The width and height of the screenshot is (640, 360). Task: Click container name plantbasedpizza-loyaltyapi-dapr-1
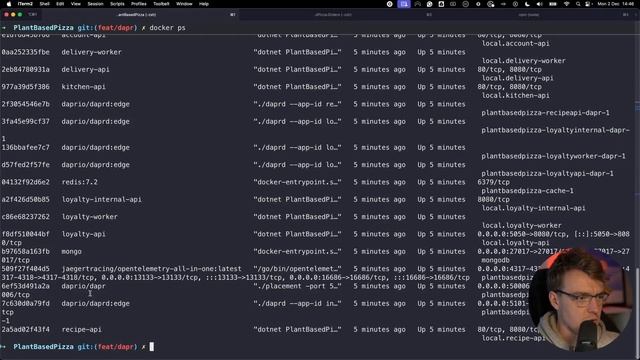click(547, 173)
